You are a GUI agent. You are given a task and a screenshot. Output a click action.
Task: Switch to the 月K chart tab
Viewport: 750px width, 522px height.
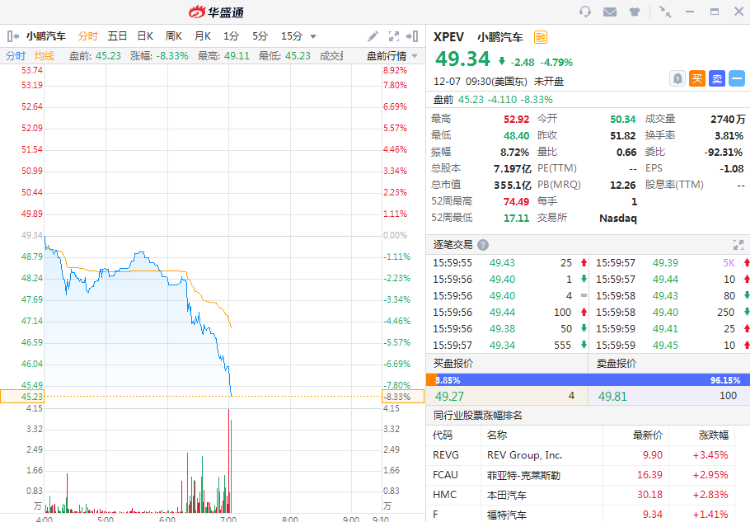tap(203, 36)
